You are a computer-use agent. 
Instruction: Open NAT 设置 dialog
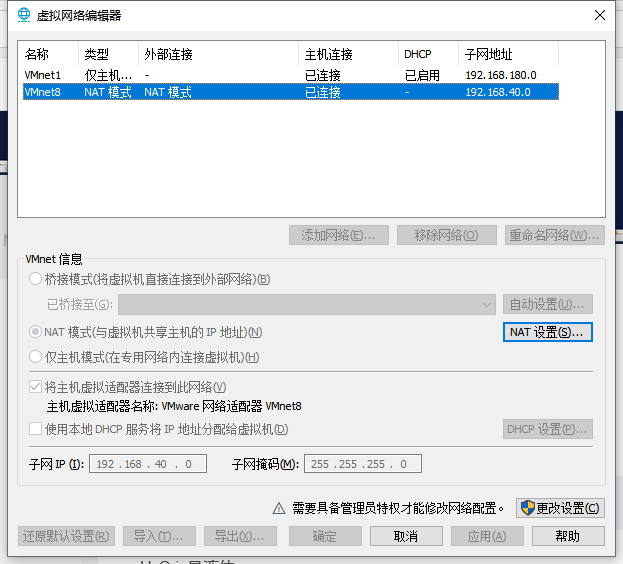click(x=548, y=332)
